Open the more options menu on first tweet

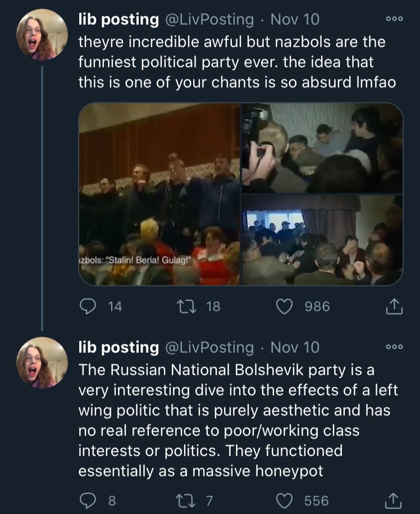[394, 19]
